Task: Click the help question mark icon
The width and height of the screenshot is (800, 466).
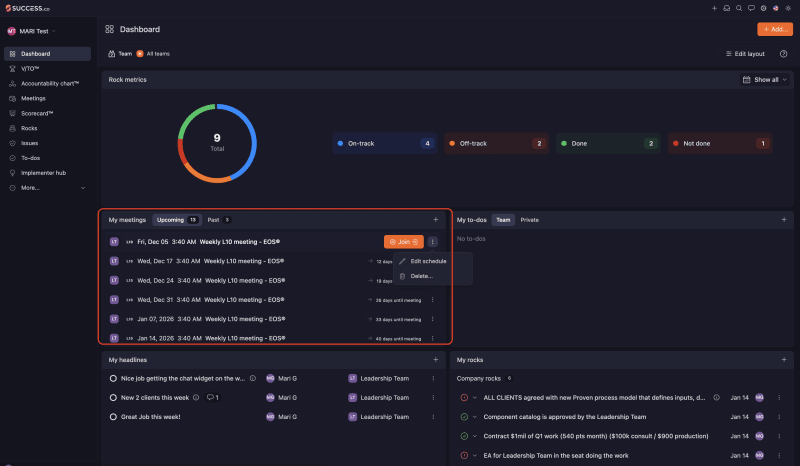Action: point(784,54)
